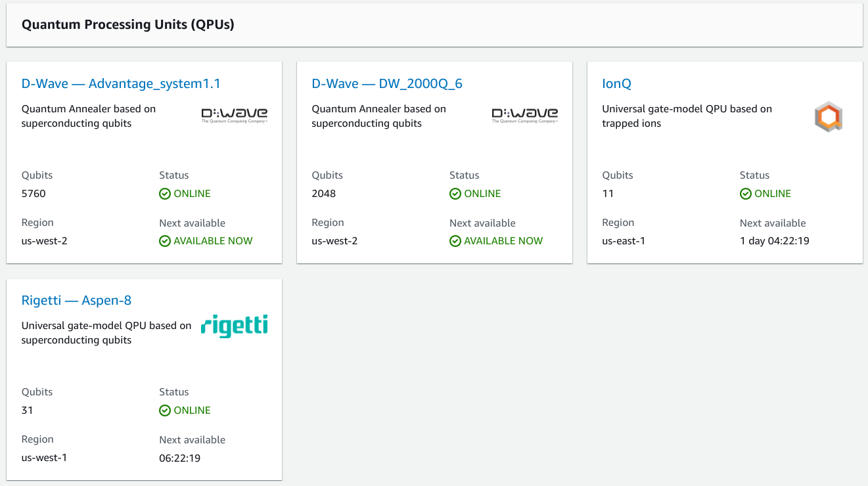Select the us-east-1 region value
Image resolution: width=868 pixels, height=486 pixels.
pos(624,241)
